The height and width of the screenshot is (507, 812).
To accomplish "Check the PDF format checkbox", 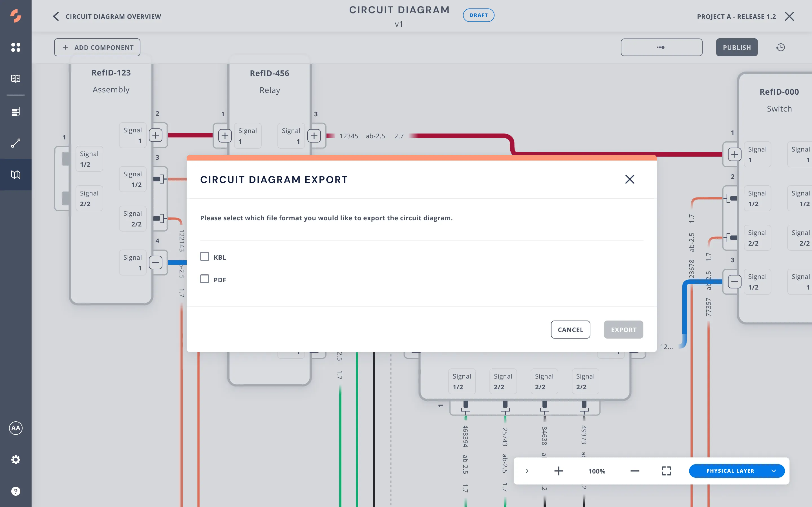I will pyautogui.click(x=205, y=279).
